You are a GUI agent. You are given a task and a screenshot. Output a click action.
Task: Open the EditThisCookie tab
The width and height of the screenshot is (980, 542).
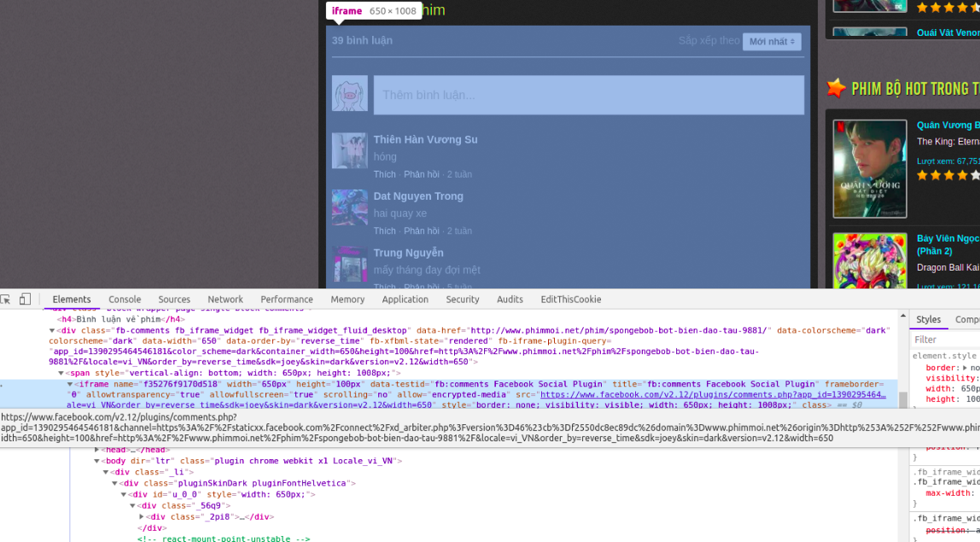pos(570,300)
